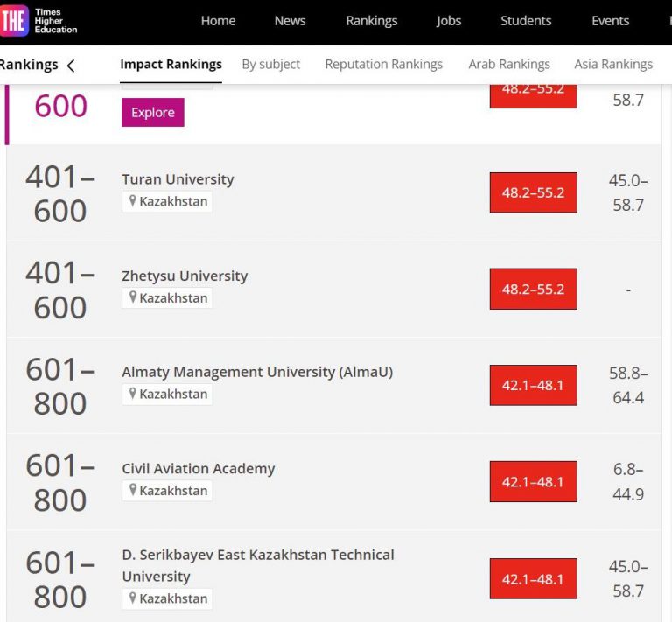Image resolution: width=672 pixels, height=622 pixels.
Task: Open the Rankings navigation menu
Action: pos(371,21)
